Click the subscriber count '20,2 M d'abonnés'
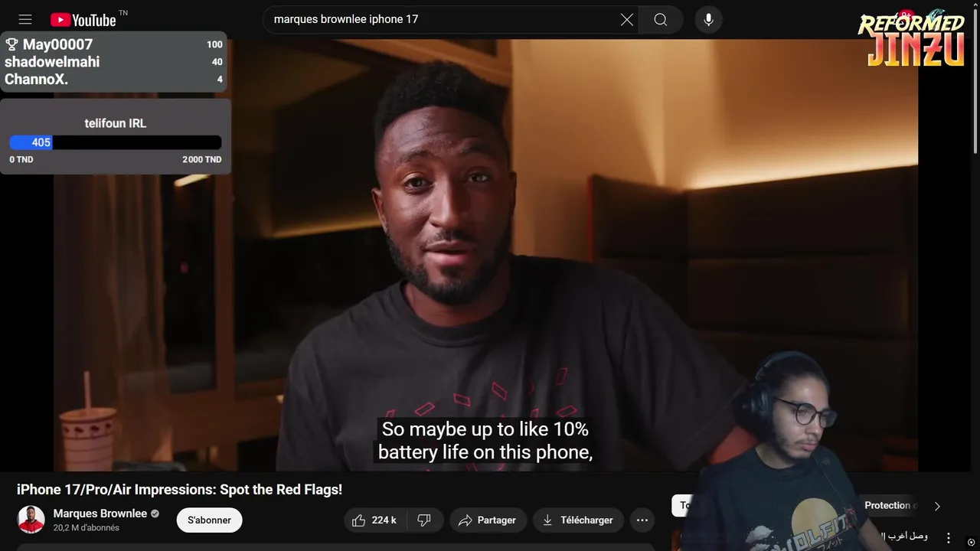980x551 pixels. point(87,528)
